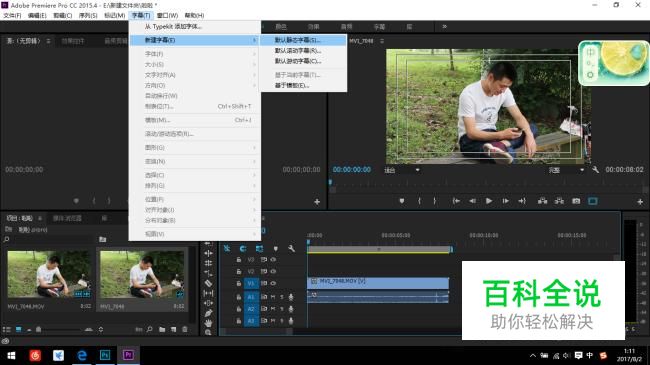Viewport: 650px width, 365px height.
Task: Open workspace overflow double-chevron
Action: point(444,27)
